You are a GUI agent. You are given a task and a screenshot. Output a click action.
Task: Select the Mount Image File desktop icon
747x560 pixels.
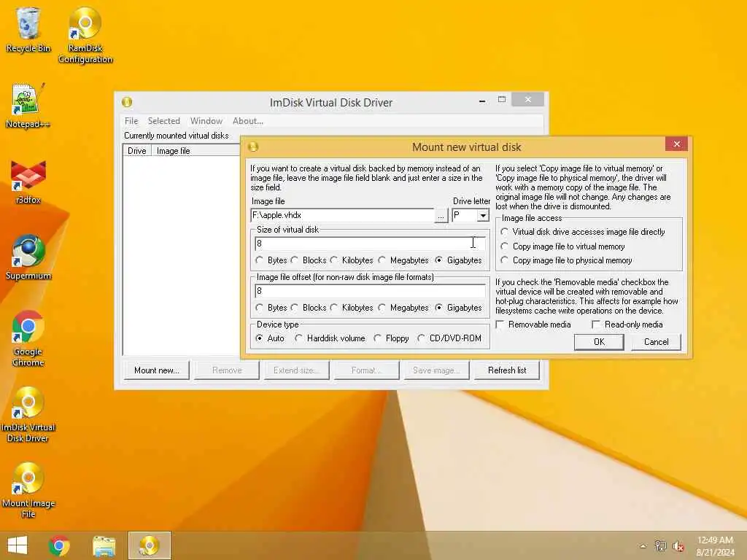tap(28, 490)
